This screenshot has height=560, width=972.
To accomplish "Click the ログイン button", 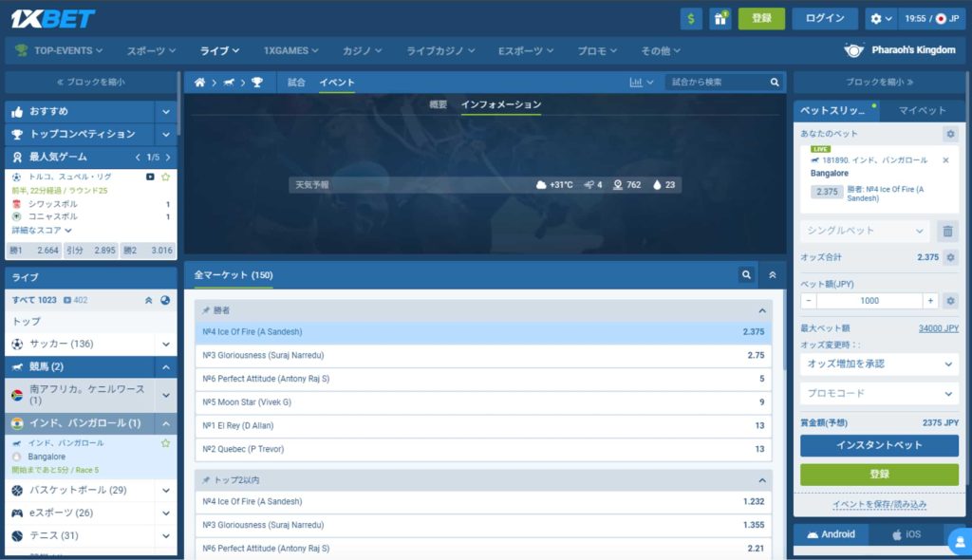I will point(825,19).
